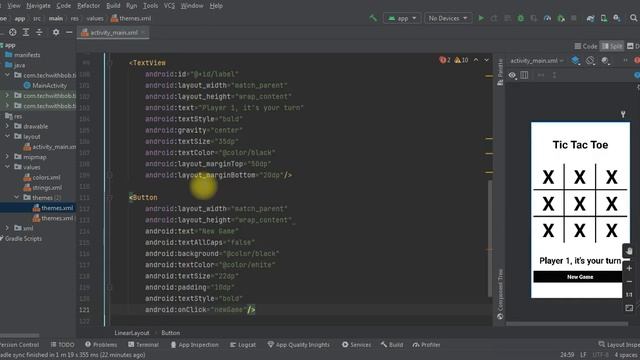Switch editor to Code view
This screenshot has height=360, width=640.
(586, 46)
